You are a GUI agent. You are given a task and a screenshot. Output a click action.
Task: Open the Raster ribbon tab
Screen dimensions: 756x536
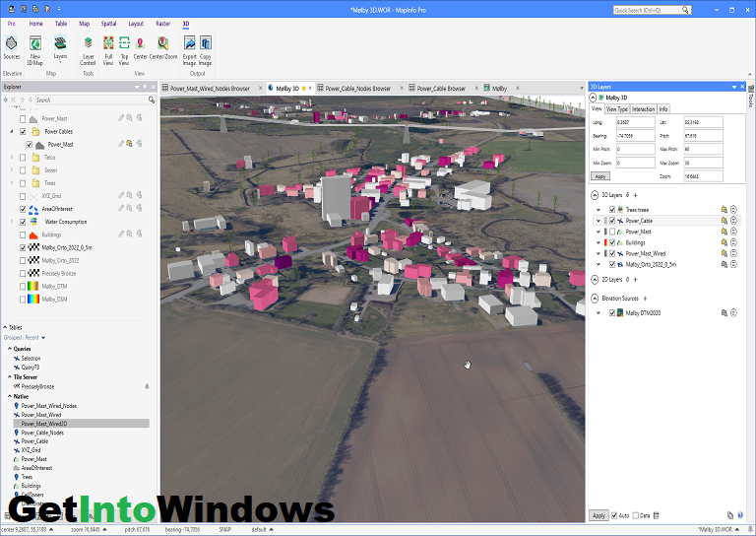tap(163, 24)
